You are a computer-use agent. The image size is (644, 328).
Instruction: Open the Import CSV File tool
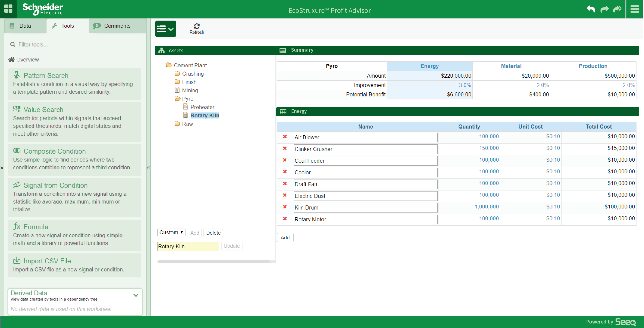75,265
